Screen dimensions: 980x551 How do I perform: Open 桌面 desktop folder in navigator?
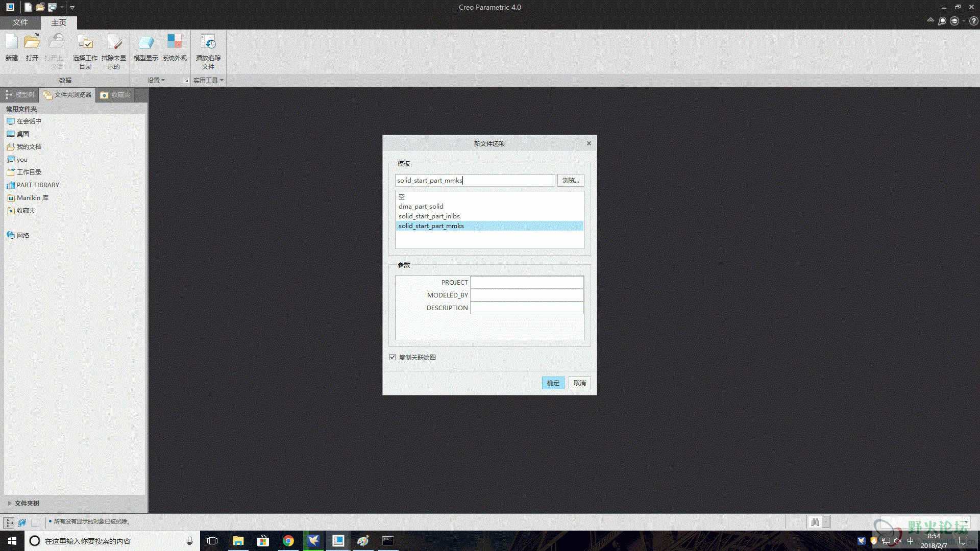coord(18,134)
